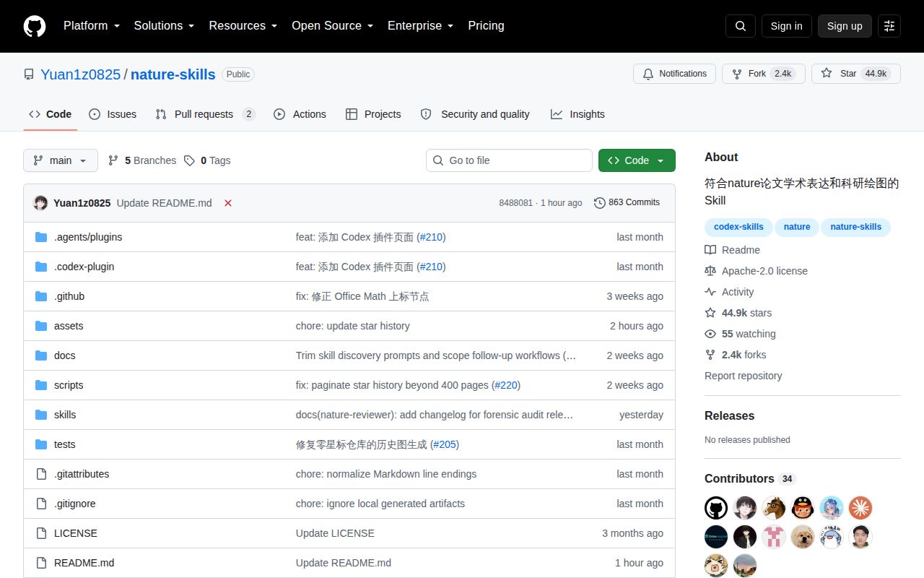
Task: Expand the Resources navigation menu
Action: tap(244, 26)
